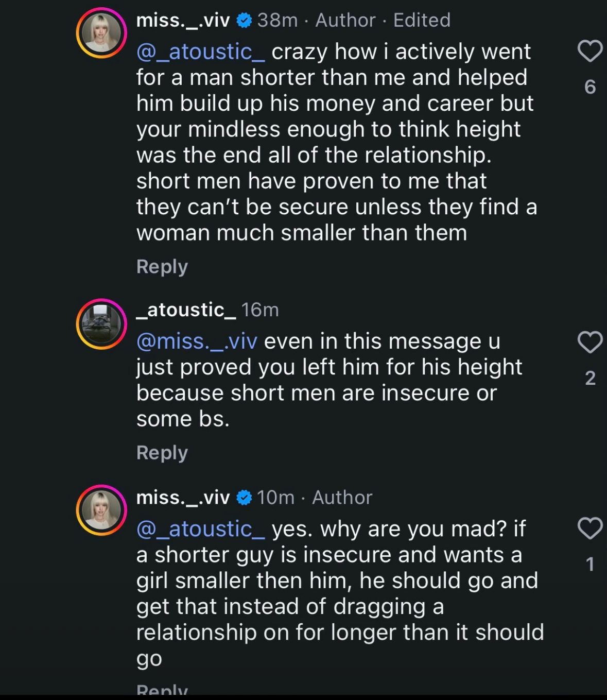
Task: Tap verified badge next to 38m timestamp
Action: coord(244,21)
